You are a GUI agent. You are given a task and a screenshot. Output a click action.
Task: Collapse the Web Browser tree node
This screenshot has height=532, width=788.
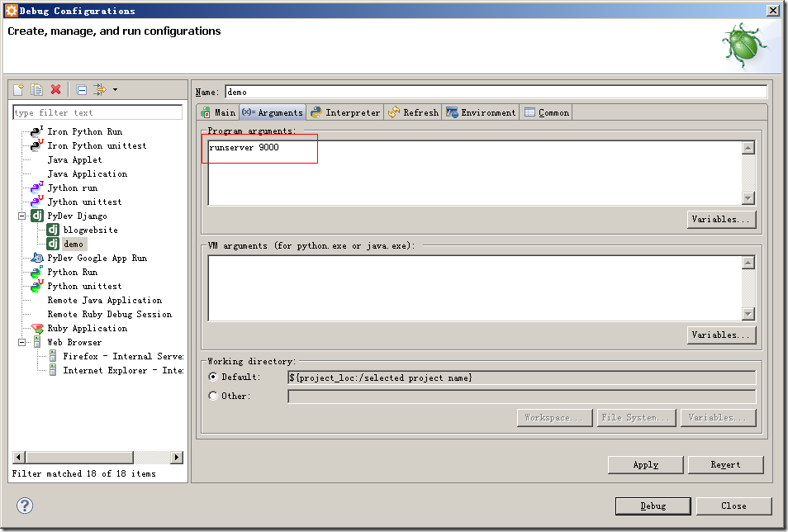[x=22, y=342]
